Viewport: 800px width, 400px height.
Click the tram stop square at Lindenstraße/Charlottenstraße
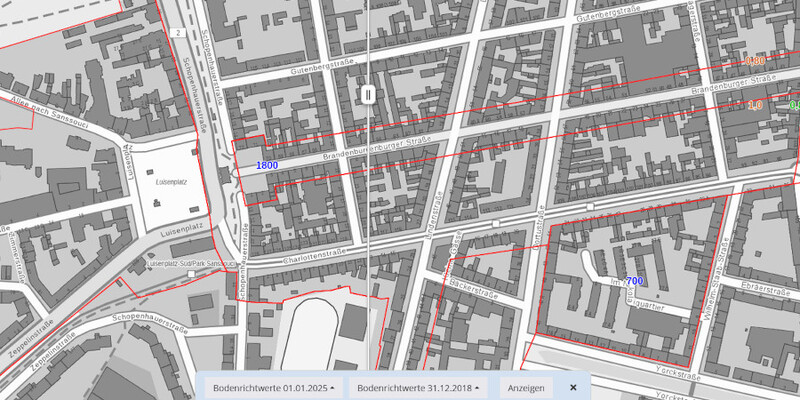tap(495, 224)
